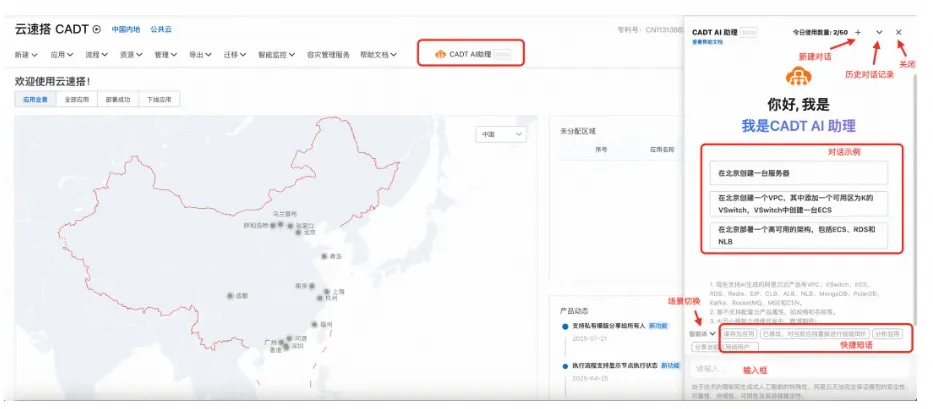Screen dimensions: 933x409
Task: Open the 中国 region dropdown on the map
Action: [x=501, y=135]
